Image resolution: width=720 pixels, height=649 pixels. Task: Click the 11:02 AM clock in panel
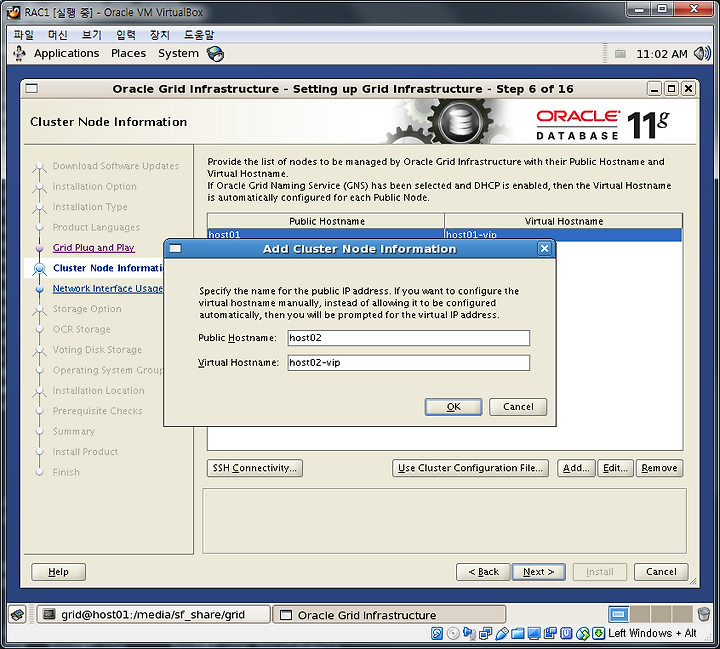point(662,54)
